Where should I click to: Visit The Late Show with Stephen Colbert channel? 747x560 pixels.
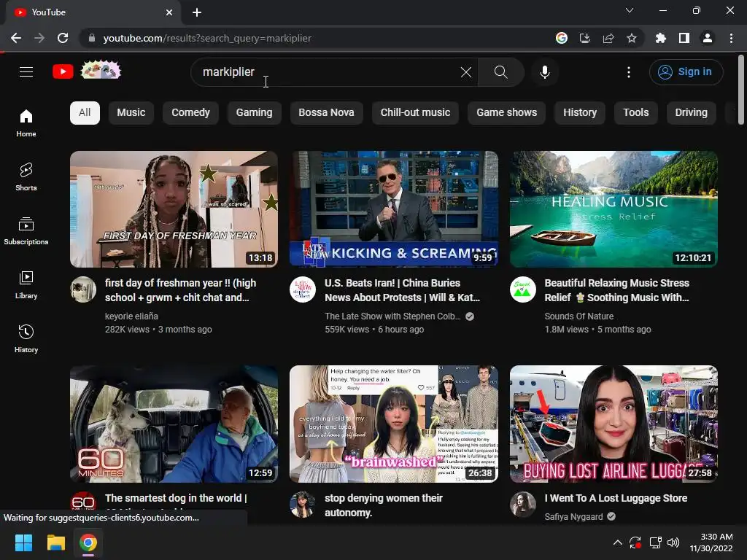point(392,316)
